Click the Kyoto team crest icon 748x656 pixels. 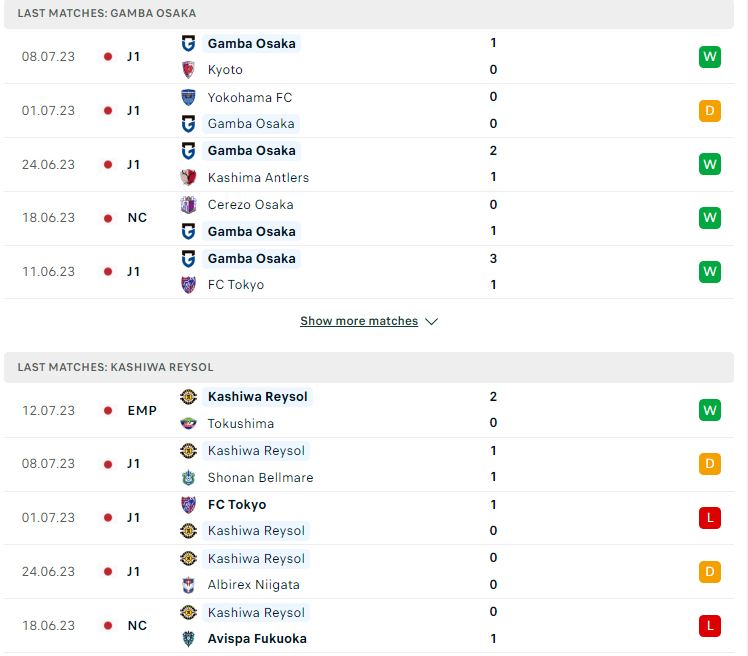[x=188, y=70]
